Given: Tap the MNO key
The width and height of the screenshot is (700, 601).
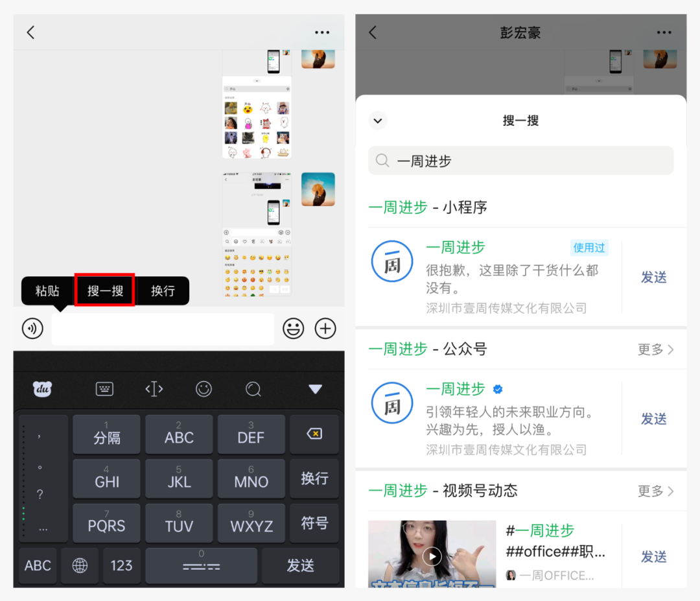Looking at the screenshot, I should 251,478.
